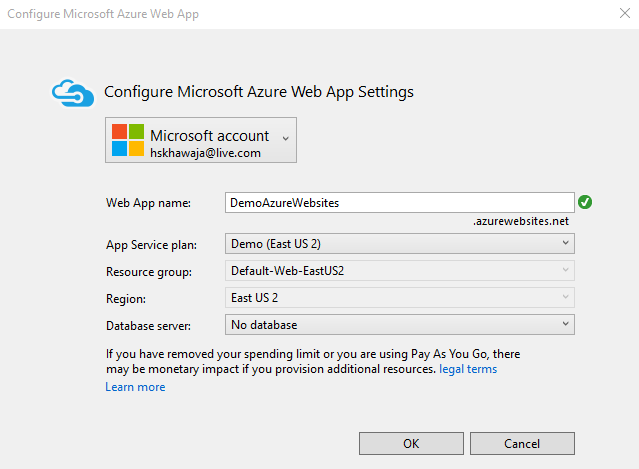639x469 pixels.
Task: Click the .azurewebsites.net suffix text
Action: [x=521, y=221]
